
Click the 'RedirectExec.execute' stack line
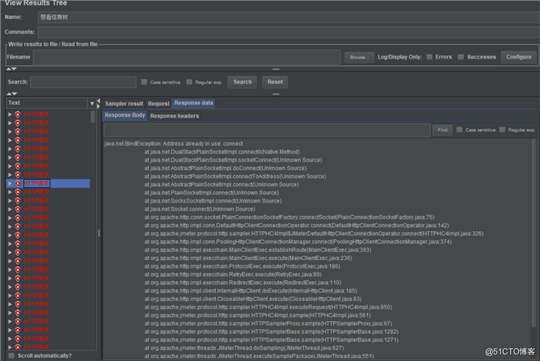click(242, 283)
